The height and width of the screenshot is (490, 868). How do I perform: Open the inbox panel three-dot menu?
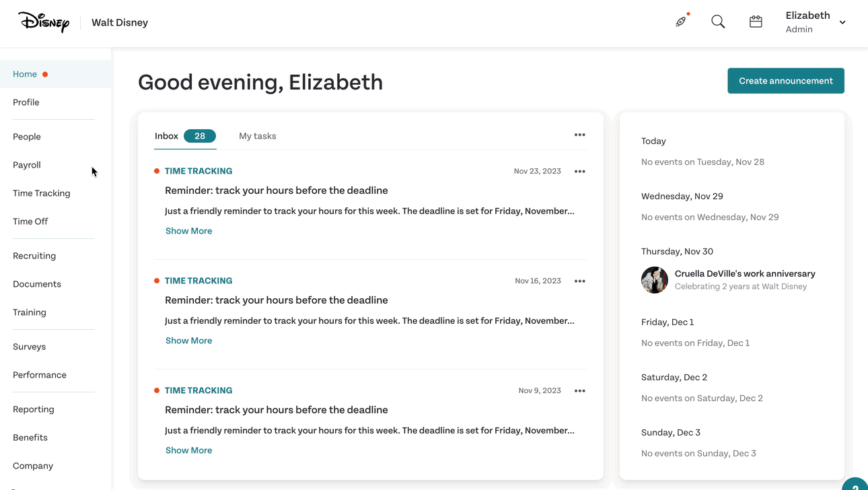coord(579,135)
